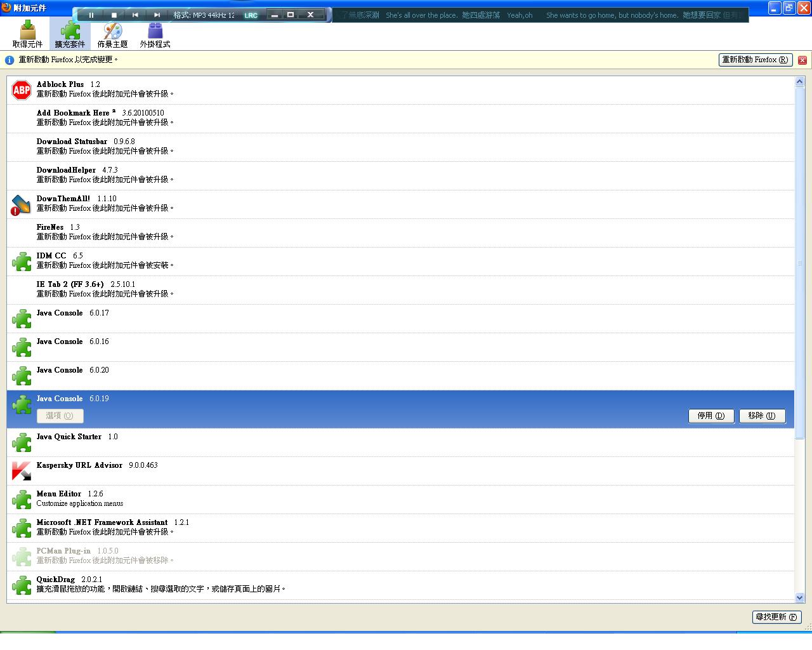Stop the media player playback
This screenshot has width=812, height=650.
pyautogui.click(x=114, y=15)
